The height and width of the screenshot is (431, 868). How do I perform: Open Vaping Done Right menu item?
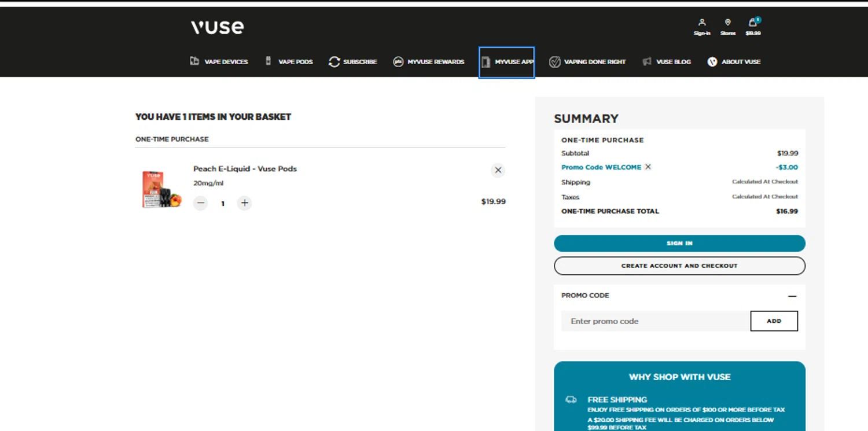[595, 62]
